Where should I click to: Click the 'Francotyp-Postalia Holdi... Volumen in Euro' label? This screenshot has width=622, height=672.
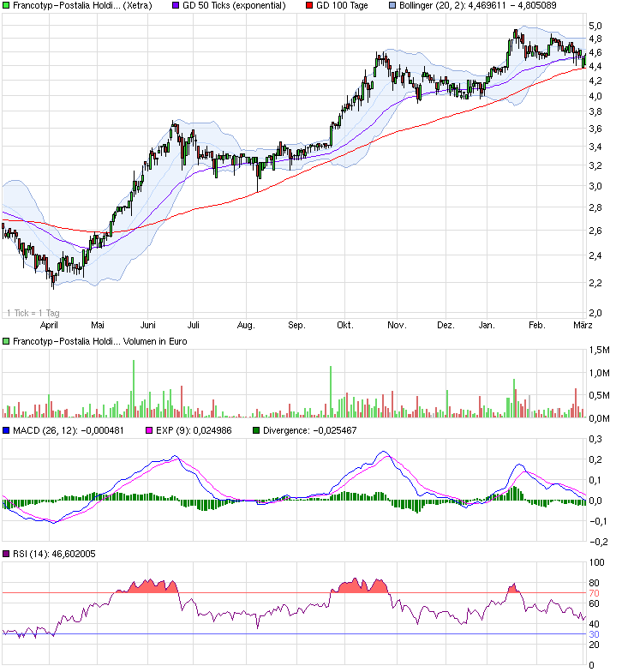(99, 341)
